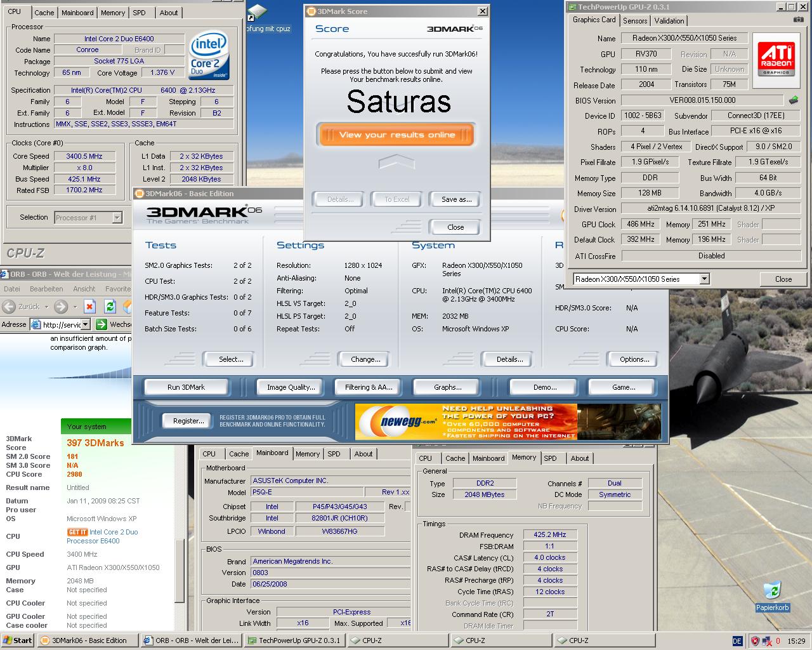Select the Mainboard tab in the Memory CPU-Z window

[488, 458]
